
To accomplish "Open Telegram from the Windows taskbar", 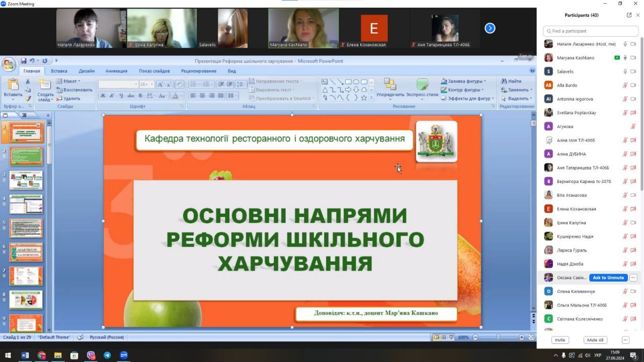I will pos(107,355).
